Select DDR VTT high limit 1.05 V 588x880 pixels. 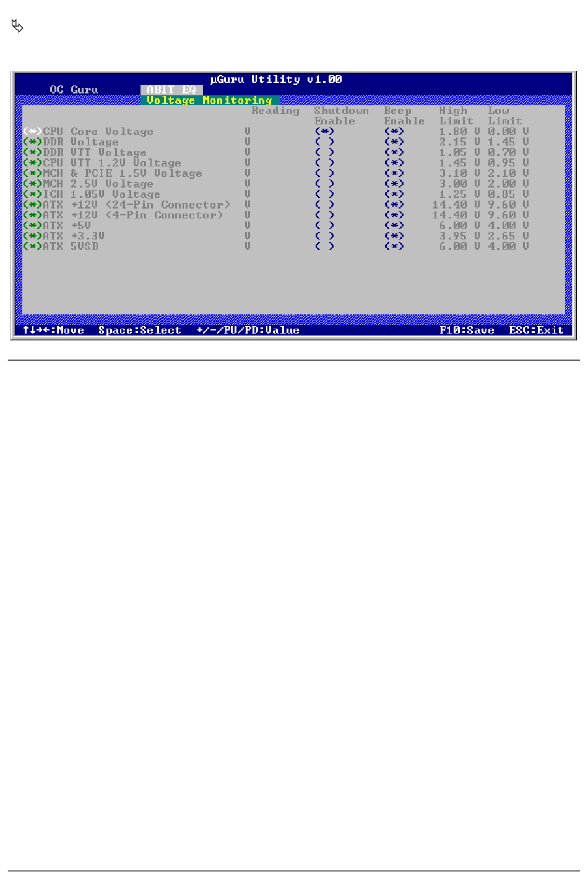point(460,152)
